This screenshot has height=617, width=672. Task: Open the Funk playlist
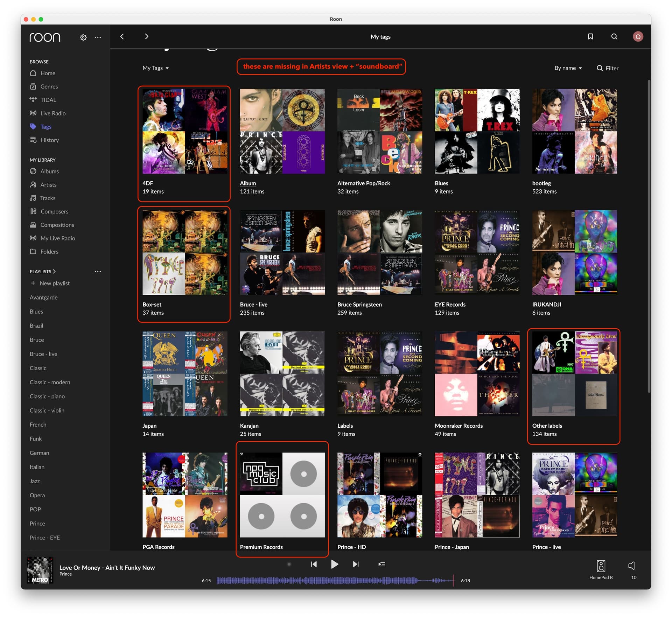click(x=36, y=439)
